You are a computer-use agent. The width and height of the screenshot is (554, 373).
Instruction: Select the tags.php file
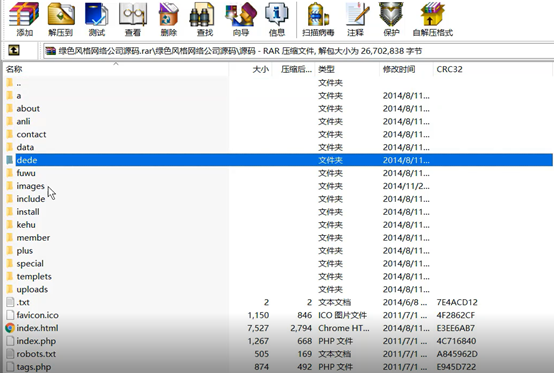coord(34,367)
